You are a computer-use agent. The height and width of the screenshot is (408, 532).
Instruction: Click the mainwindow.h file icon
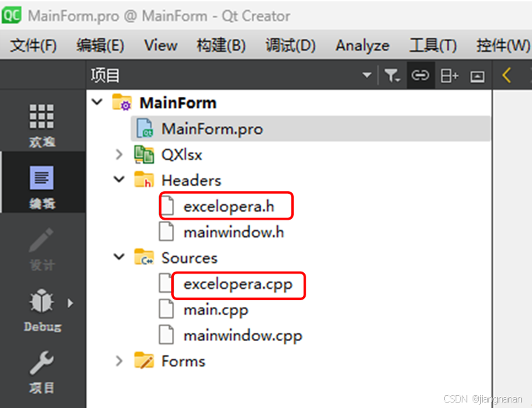point(166,232)
